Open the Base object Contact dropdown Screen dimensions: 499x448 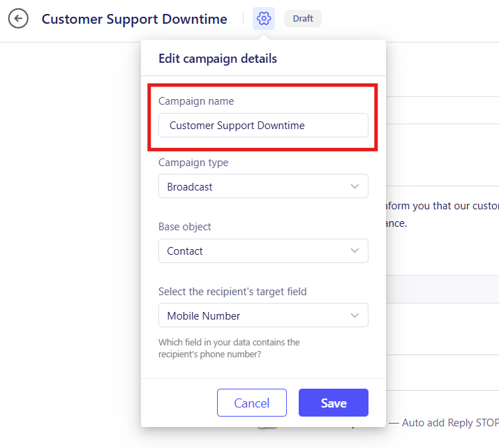click(x=263, y=251)
